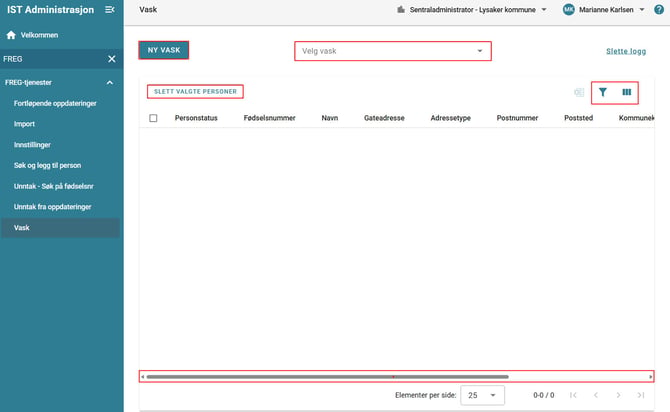Click the NY VASK button

[x=164, y=50]
